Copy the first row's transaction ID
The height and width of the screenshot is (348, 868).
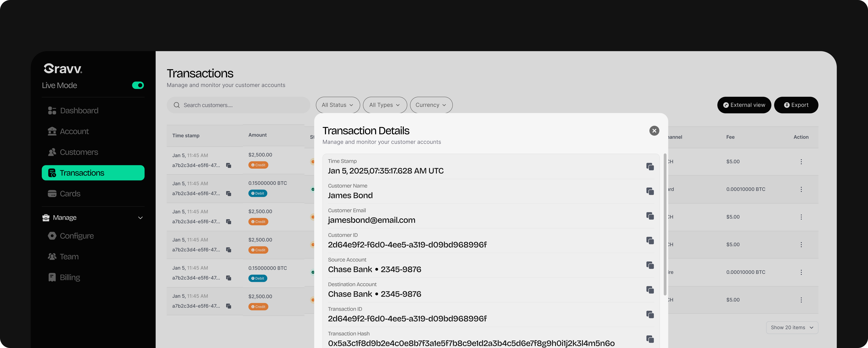[x=228, y=165]
